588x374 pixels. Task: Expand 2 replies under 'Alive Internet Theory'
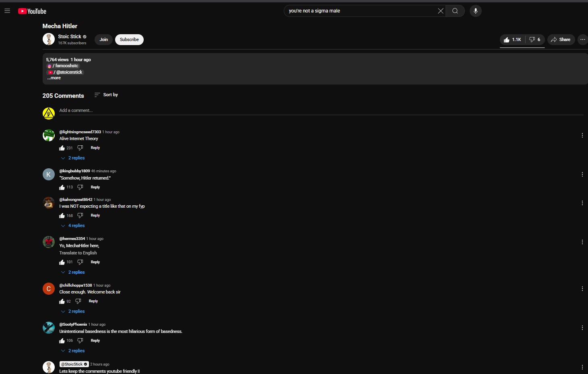[73, 158]
